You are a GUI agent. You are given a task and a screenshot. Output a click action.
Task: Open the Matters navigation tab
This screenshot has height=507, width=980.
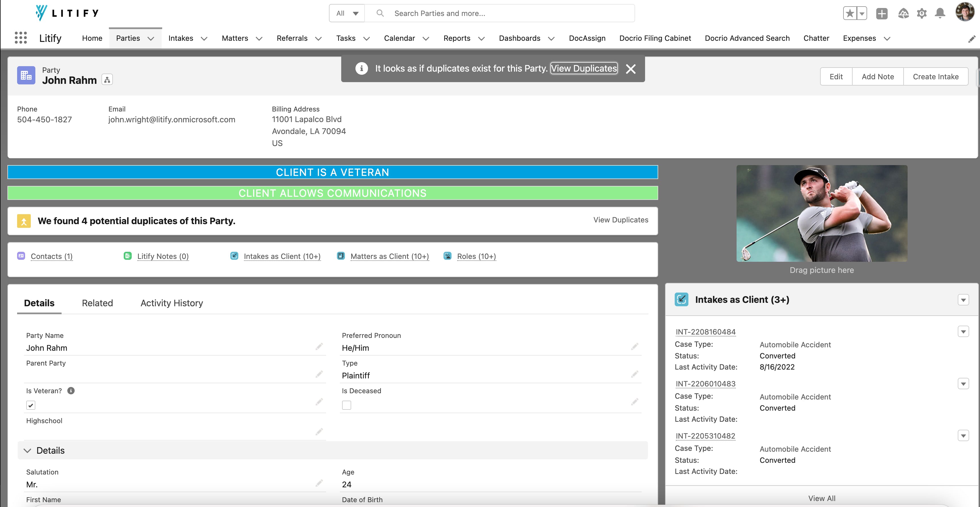(x=235, y=38)
